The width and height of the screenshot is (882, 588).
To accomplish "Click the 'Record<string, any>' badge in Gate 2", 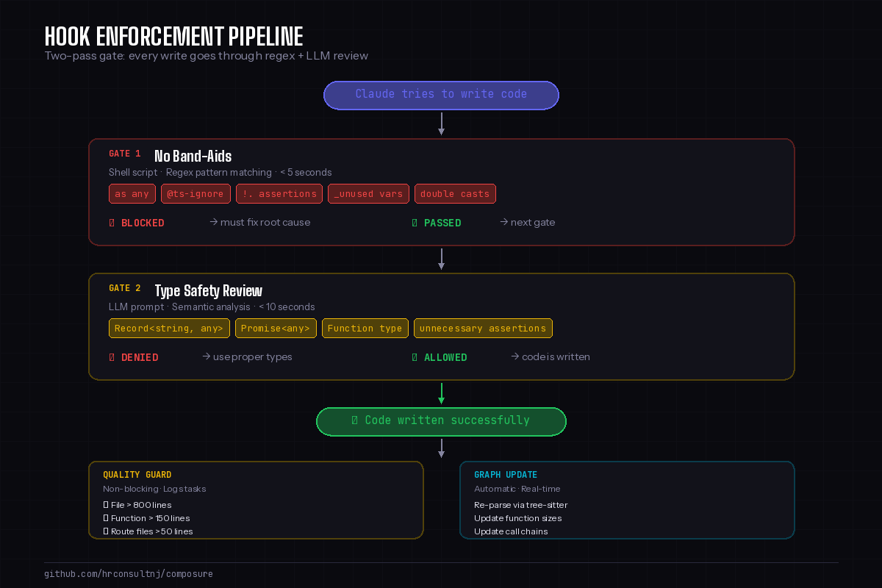I will tap(168, 328).
